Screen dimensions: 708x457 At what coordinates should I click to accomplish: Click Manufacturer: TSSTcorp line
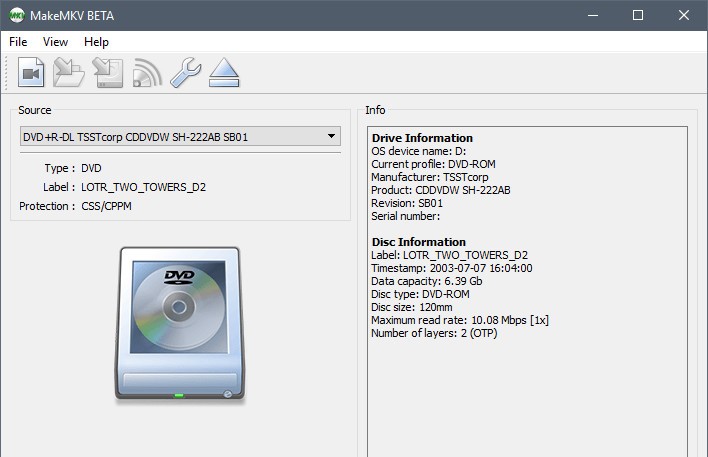[430, 177]
